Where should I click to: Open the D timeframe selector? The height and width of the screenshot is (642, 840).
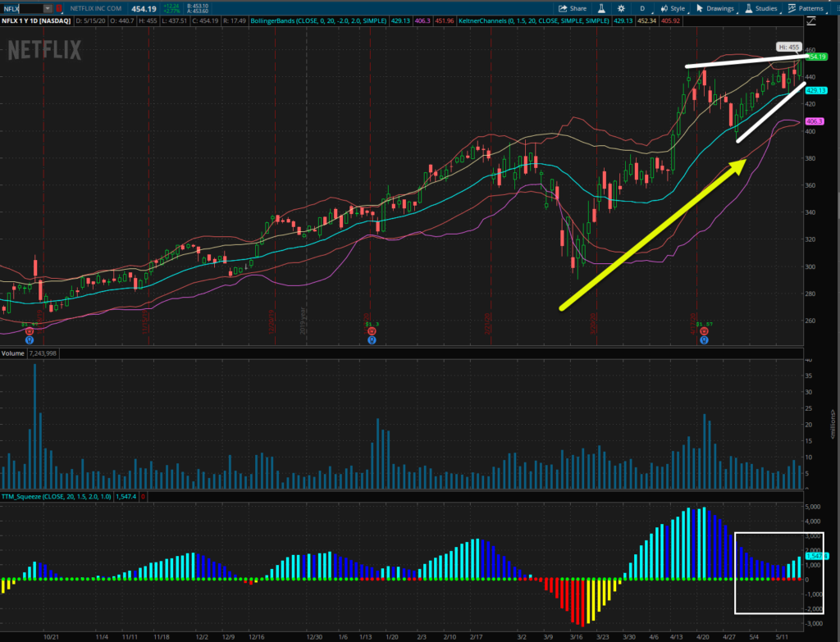(642, 8)
